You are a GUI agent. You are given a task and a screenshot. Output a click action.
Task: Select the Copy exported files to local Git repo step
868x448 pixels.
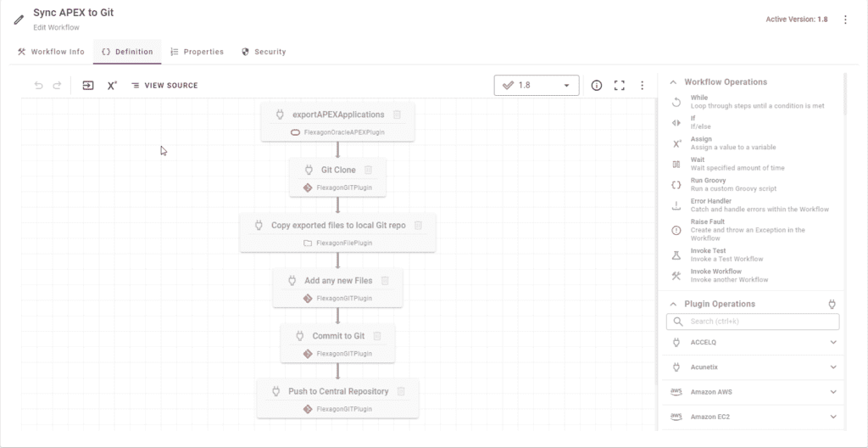point(337,232)
